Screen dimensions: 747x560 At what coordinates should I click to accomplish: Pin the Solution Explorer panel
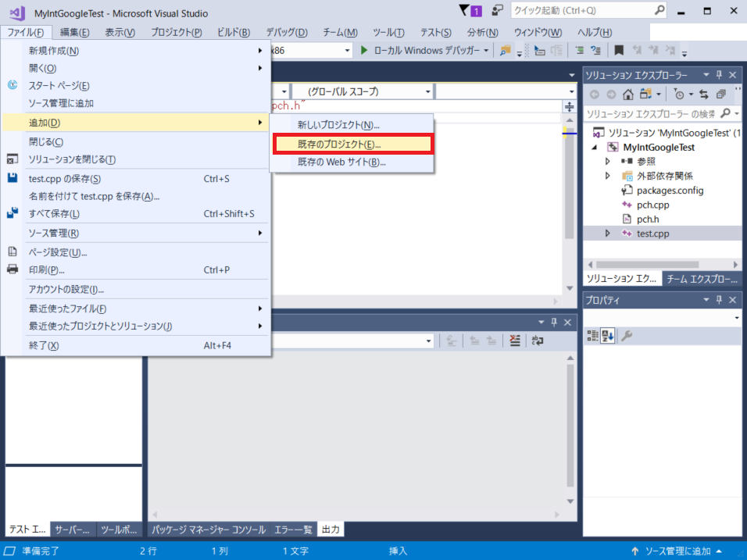point(720,75)
